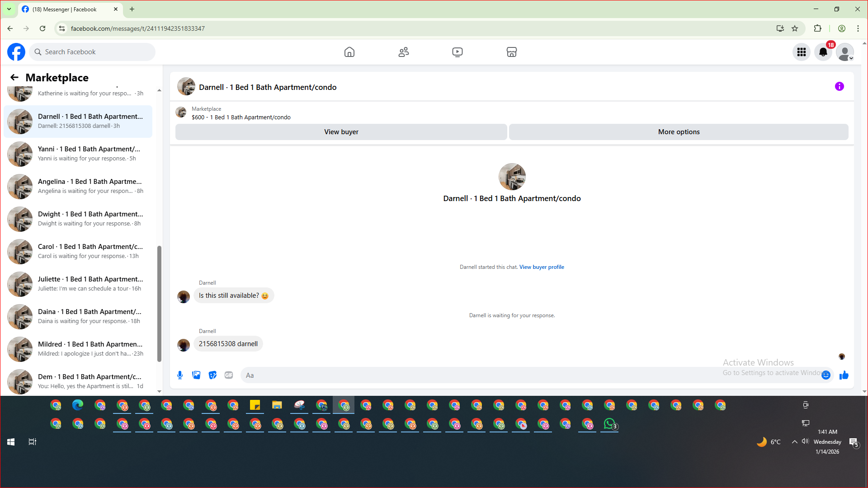Attach a photo using the image icon
Screen dimensions: 868x488
(196, 375)
